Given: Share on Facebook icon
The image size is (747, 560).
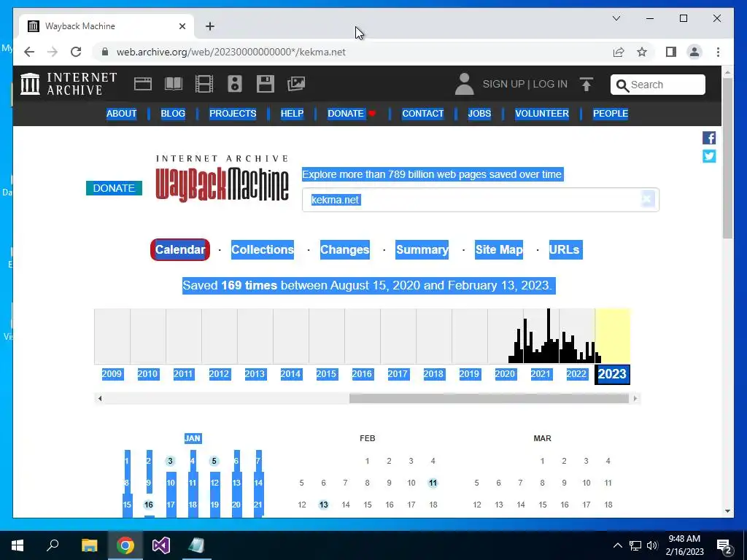Looking at the screenshot, I should 709,138.
